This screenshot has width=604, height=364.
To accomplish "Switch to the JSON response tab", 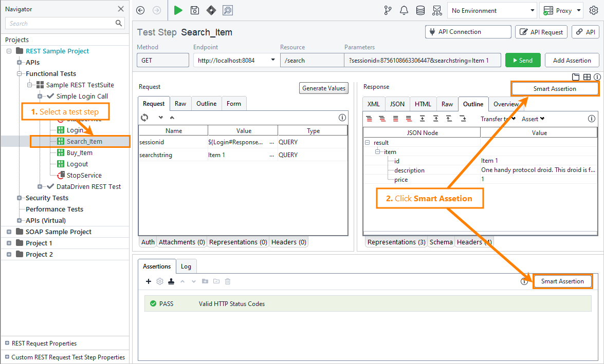I will pos(397,103).
